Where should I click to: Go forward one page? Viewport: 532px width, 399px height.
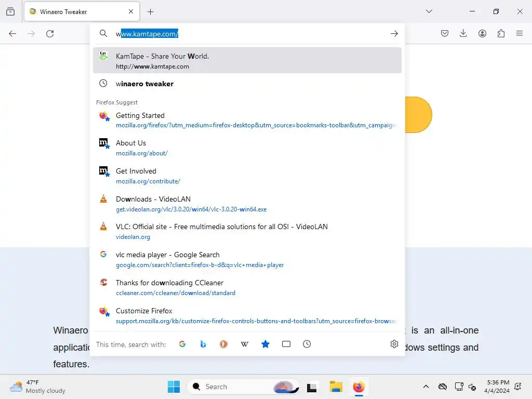point(31,34)
